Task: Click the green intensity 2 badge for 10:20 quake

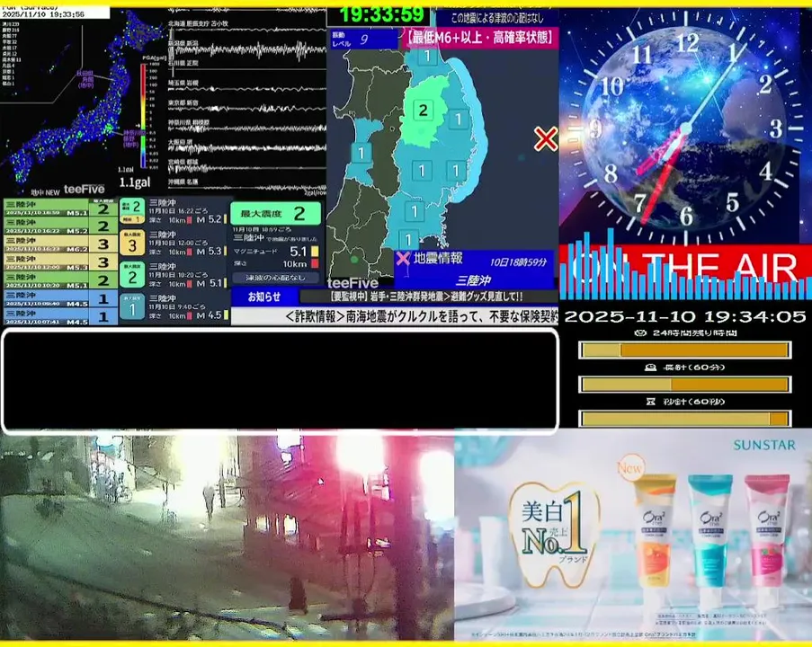Action: [132, 275]
